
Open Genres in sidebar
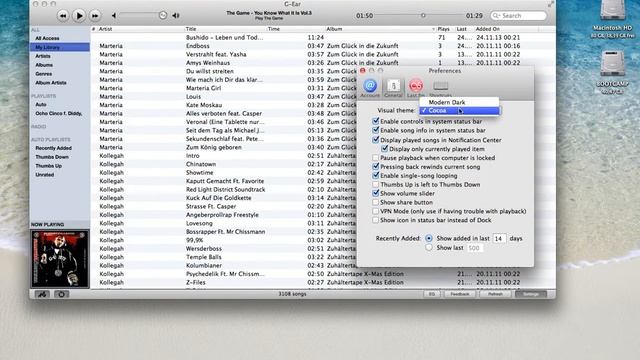pos(44,74)
